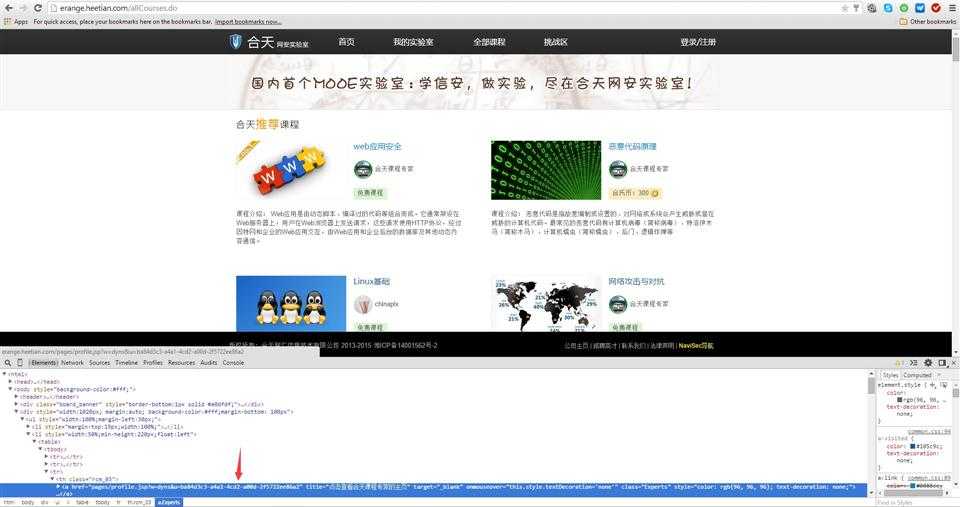Reload the page with the refresh icon
Image resolution: width=960 pixels, height=507 pixels.
(x=37, y=8)
